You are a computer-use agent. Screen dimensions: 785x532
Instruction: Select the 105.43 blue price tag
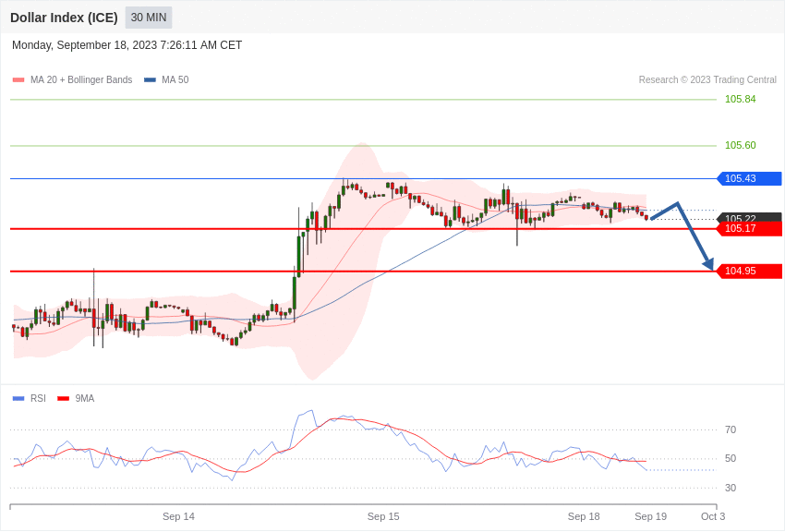coord(749,178)
